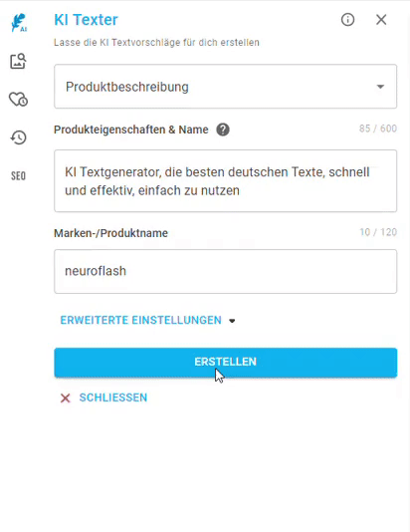Focus the Produkteigenschaften text area
410x532 pixels.
225,181
